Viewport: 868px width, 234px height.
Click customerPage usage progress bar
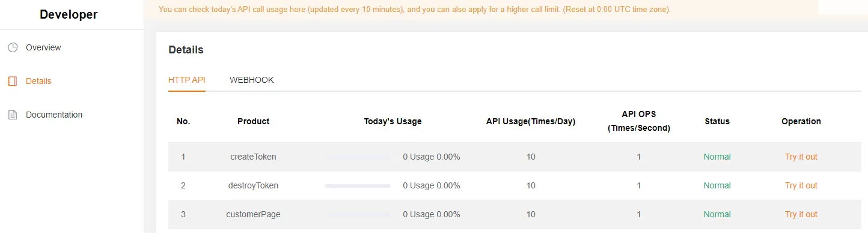pos(358,215)
